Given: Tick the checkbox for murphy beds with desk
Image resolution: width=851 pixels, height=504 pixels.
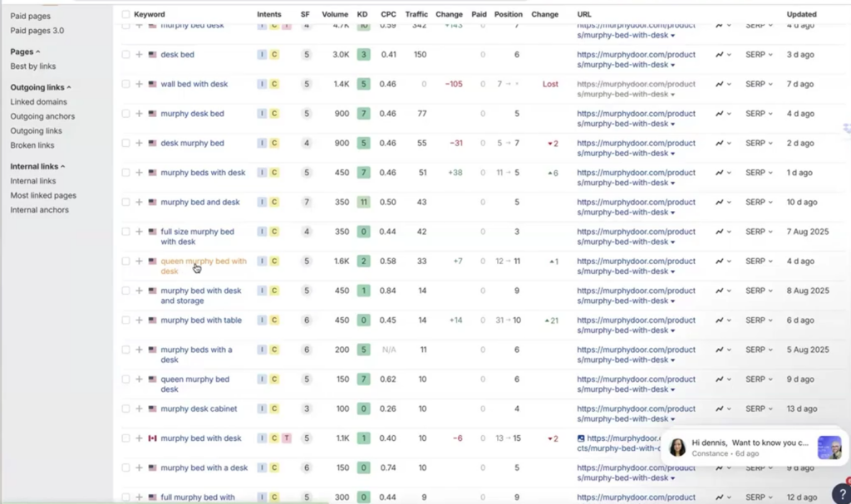Looking at the screenshot, I should (x=125, y=172).
